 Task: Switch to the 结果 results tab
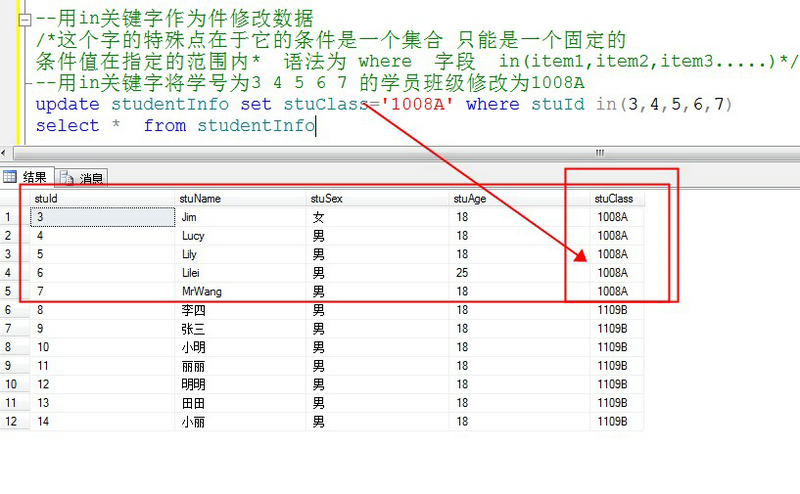[26, 177]
